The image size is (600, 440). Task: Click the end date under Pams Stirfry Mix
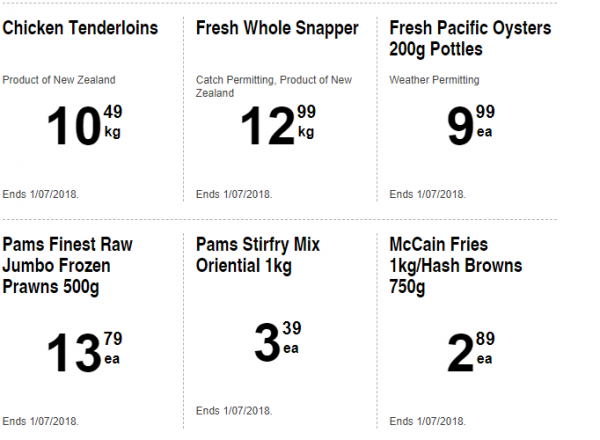[234, 411]
